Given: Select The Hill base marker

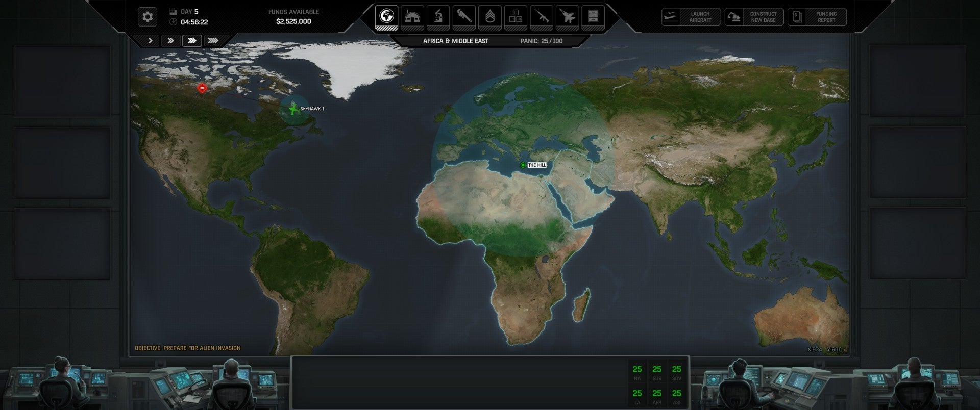Looking at the screenshot, I should coord(523,165).
